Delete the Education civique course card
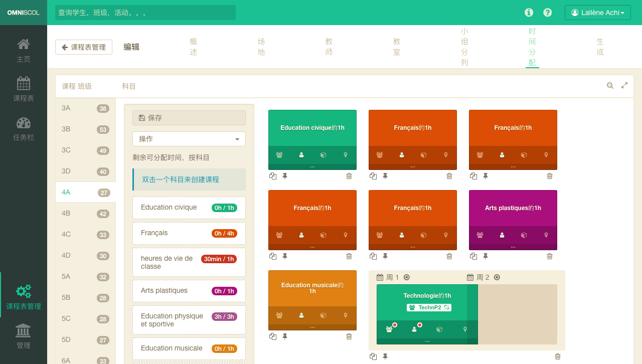 349,176
